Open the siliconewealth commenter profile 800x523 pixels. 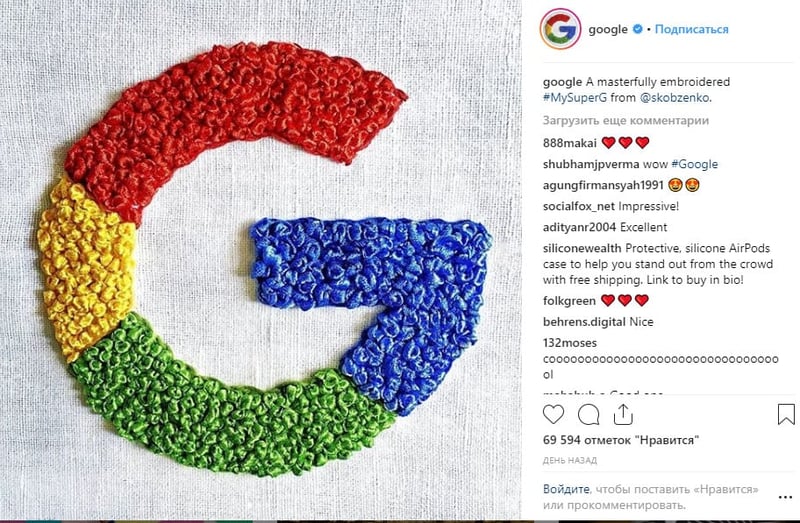click(582, 248)
